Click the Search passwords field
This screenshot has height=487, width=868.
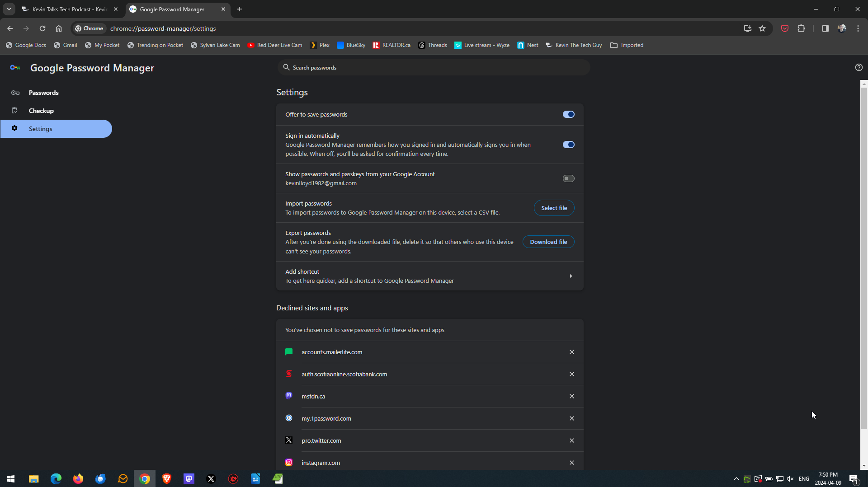pos(434,67)
